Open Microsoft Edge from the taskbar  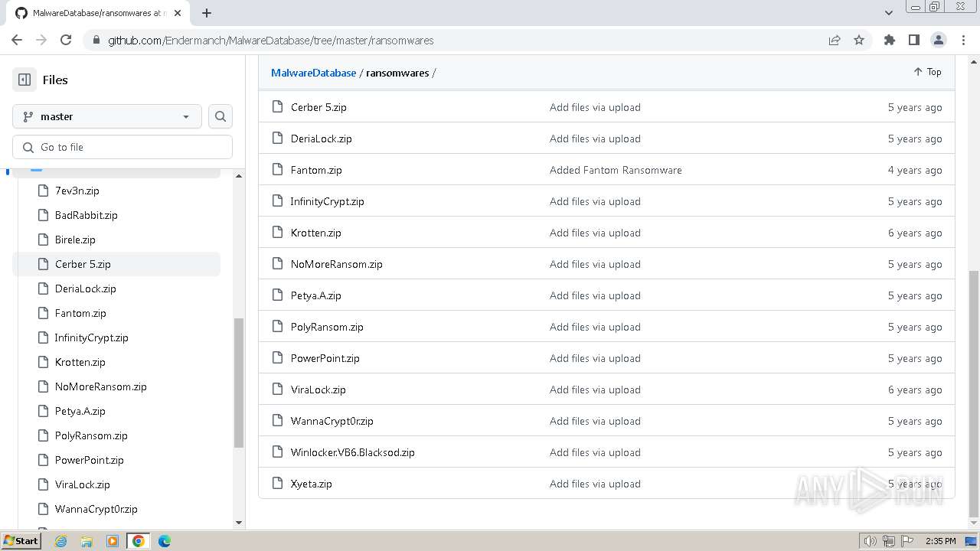[165, 541]
